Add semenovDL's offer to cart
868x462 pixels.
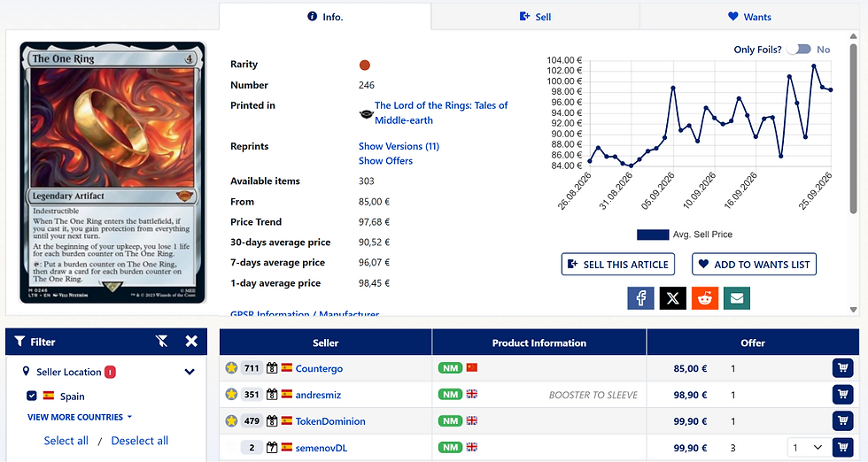coord(842,447)
